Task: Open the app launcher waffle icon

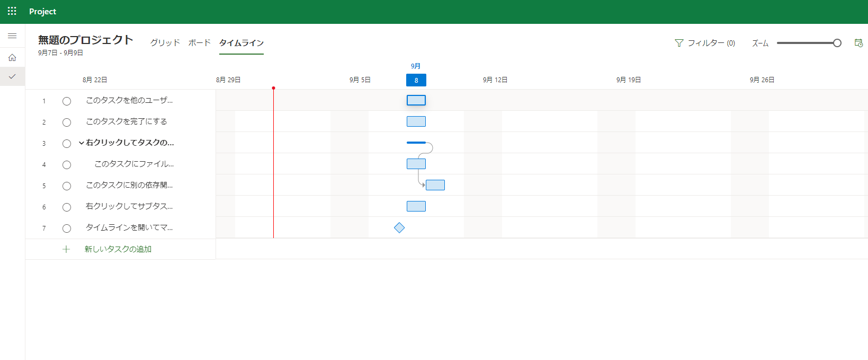Action: tap(12, 11)
